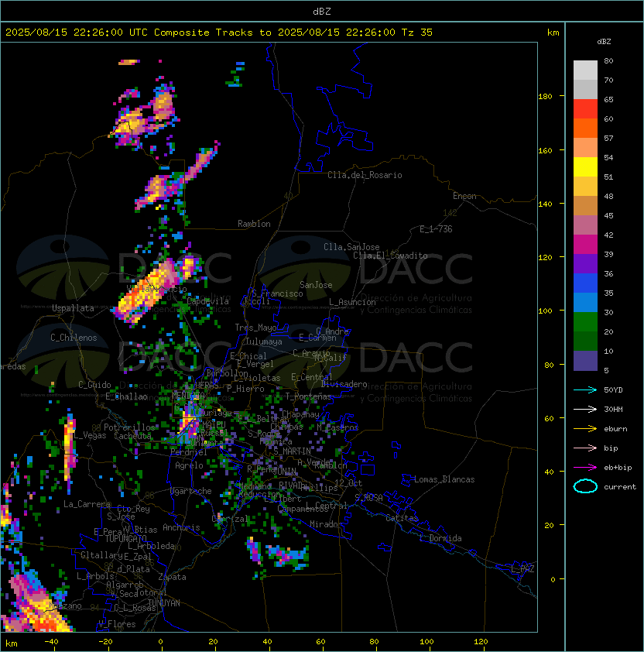Click the 'L_PAZ' map label
The width and height of the screenshot is (644, 652).
(x=522, y=569)
